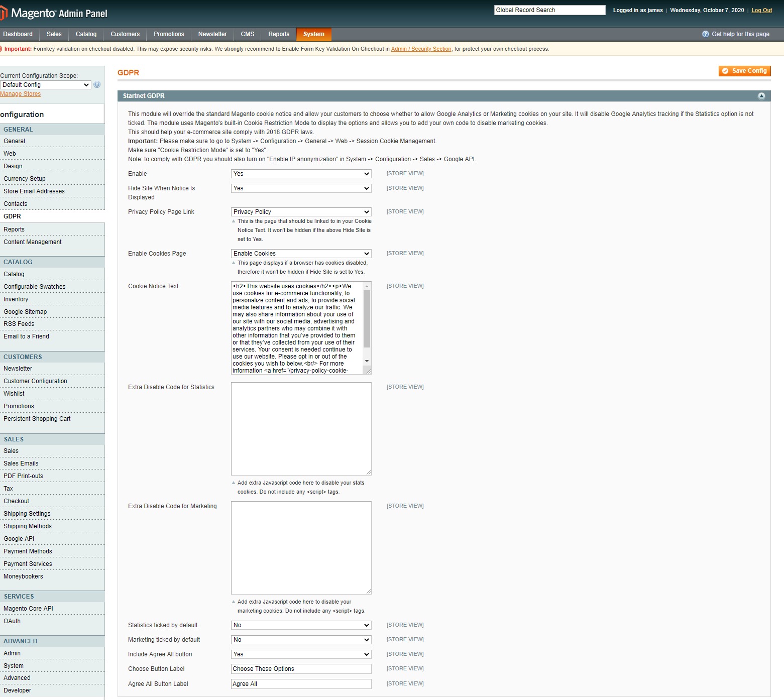
Task: Open Magento Core API configuration
Action: point(52,609)
